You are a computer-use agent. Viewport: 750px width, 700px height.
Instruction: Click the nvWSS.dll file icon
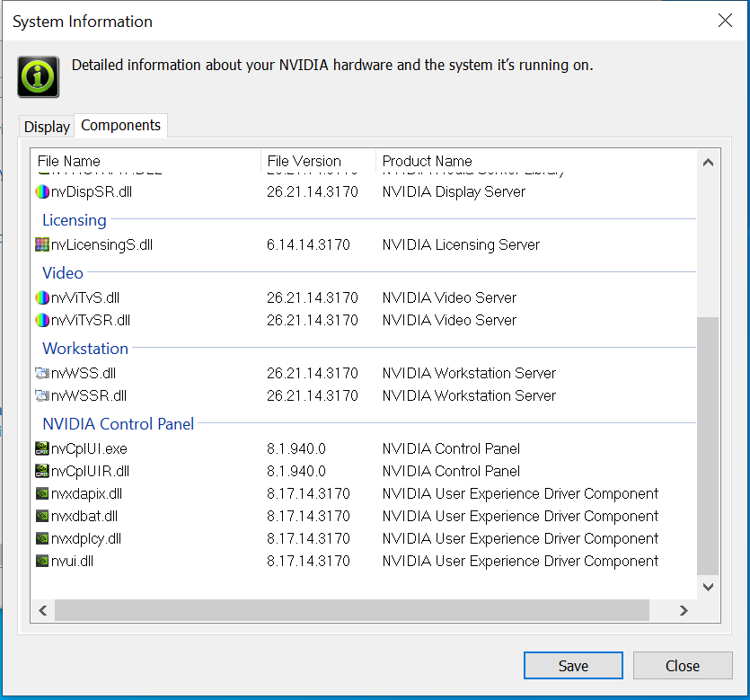(x=42, y=373)
